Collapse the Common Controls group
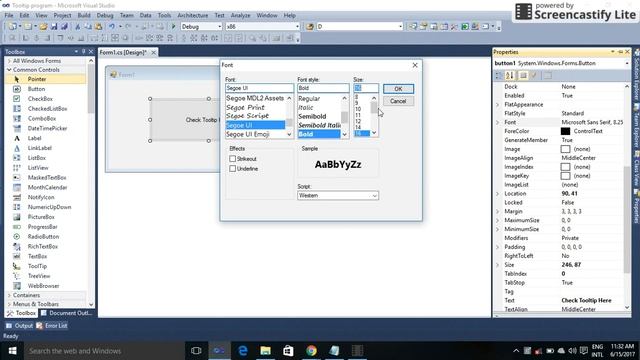 (x=9, y=70)
